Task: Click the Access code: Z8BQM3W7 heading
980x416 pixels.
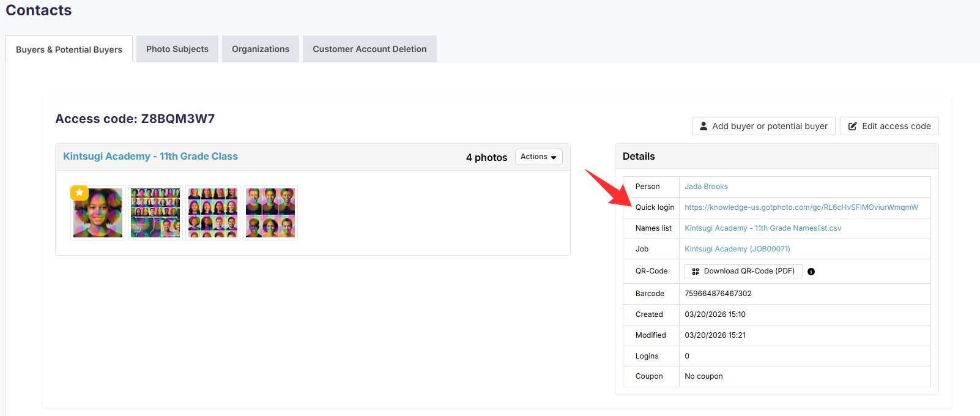Action: tap(135, 119)
